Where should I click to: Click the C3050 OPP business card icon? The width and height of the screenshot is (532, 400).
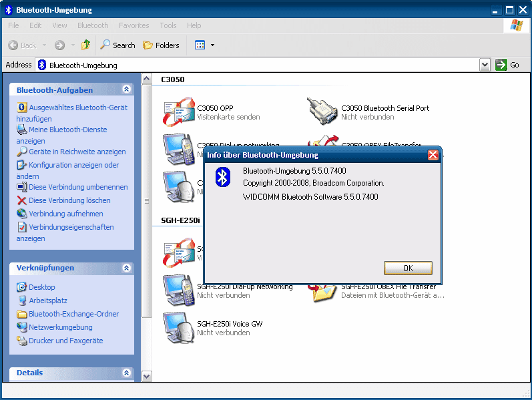[x=178, y=112]
